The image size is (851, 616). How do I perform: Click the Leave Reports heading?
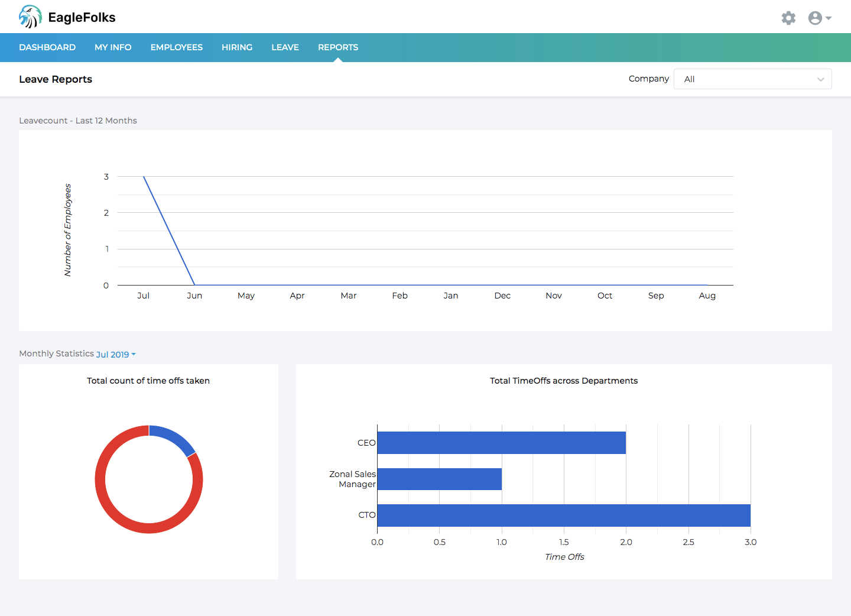click(x=56, y=79)
